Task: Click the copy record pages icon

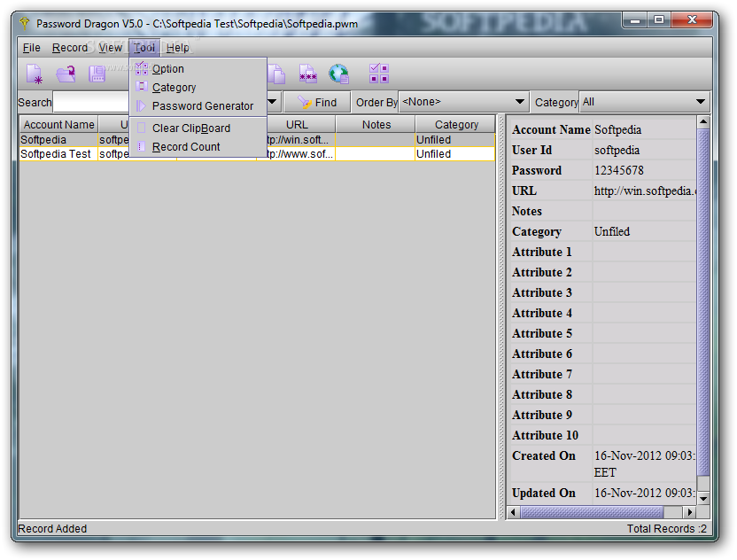Action: coord(276,74)
